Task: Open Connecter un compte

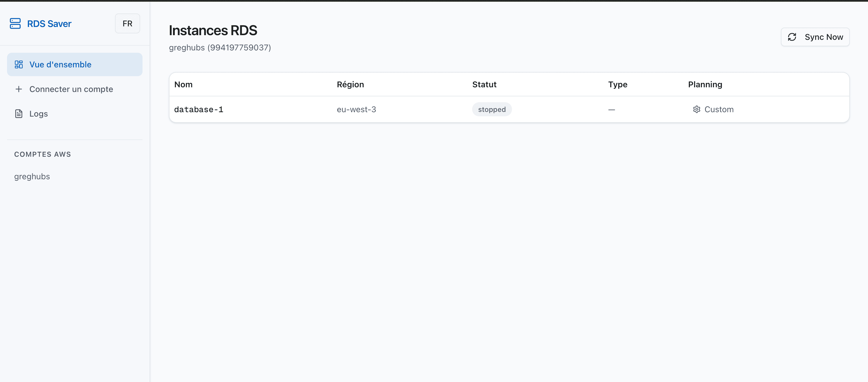Action: [75, 89]
